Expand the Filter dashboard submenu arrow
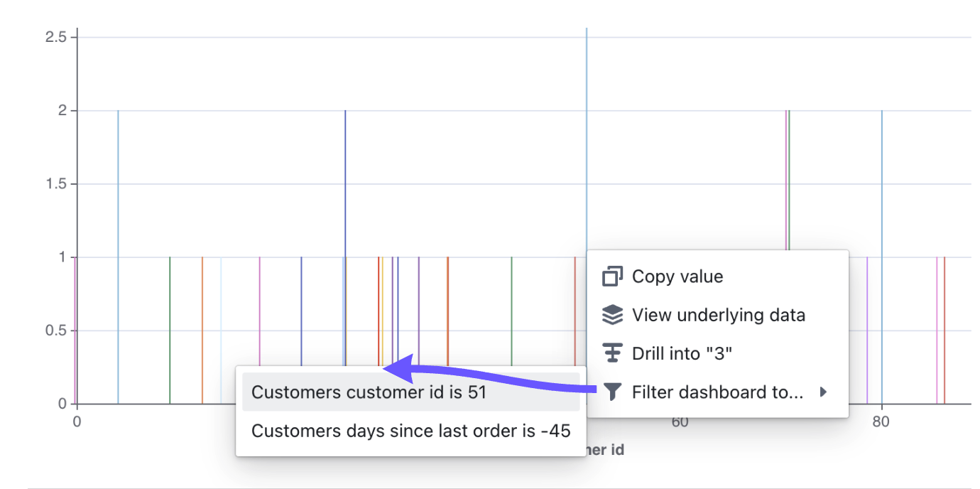The height and width of the screenshot is (489, 980). [x=823, y=392]
